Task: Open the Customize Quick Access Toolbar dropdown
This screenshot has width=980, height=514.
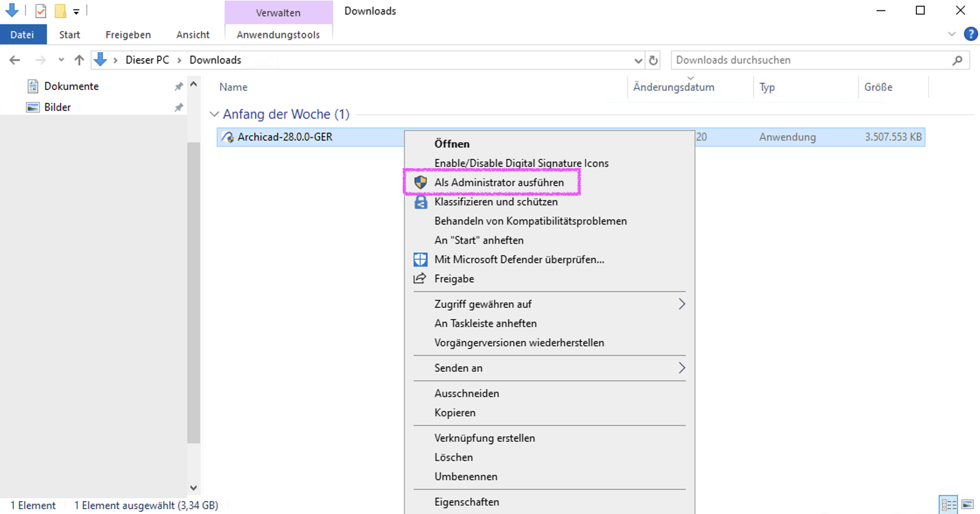Action: 76,12
